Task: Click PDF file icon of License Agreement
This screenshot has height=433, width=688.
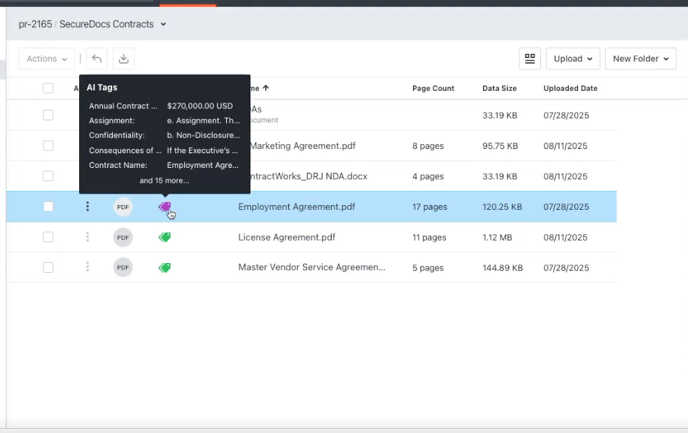Action: [x=123, y=237]
